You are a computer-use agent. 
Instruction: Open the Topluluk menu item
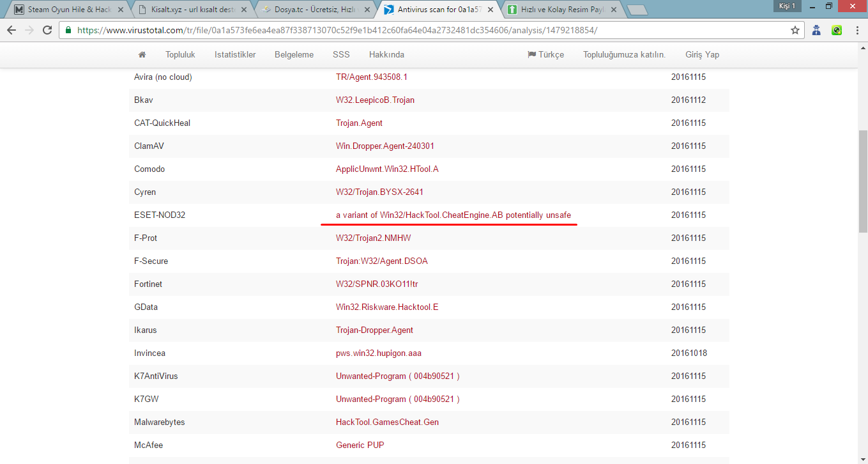coord(180,54)
